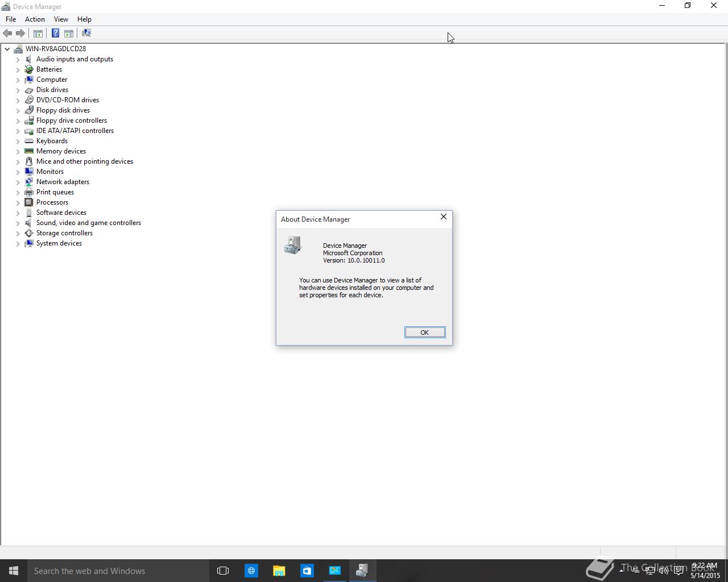Select the Monitors label
The height and width of the screenshot is (582, 728).
click(x=50, y=172)
